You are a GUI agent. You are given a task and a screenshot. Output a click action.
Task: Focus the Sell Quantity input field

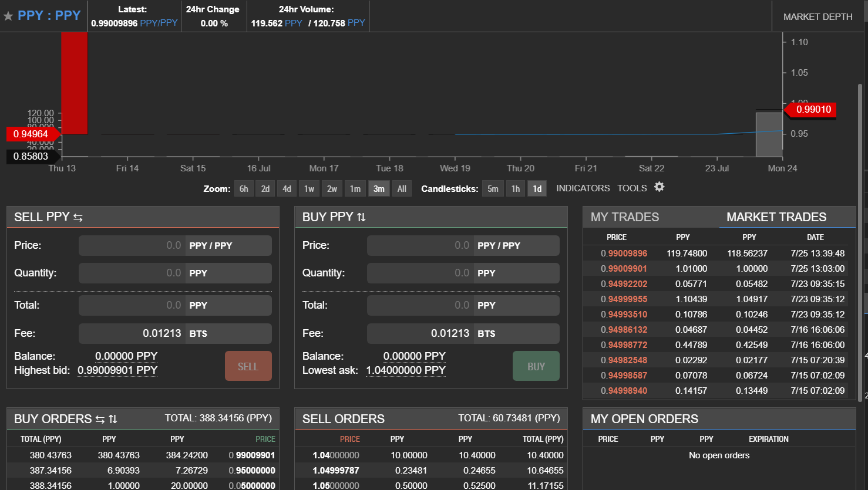(132, 273)
